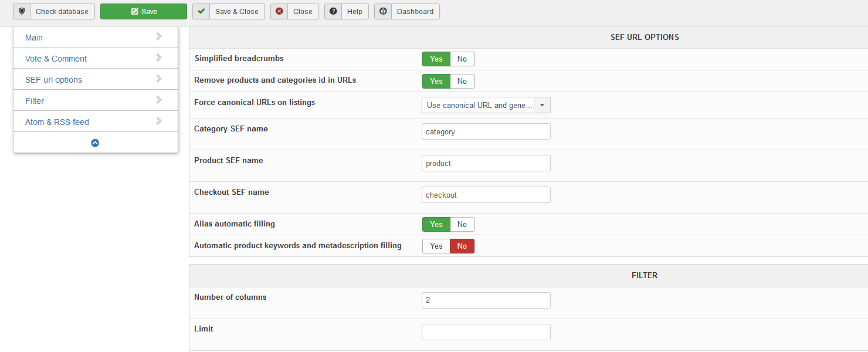Click the shield icon beside Check database

(22, 12)
